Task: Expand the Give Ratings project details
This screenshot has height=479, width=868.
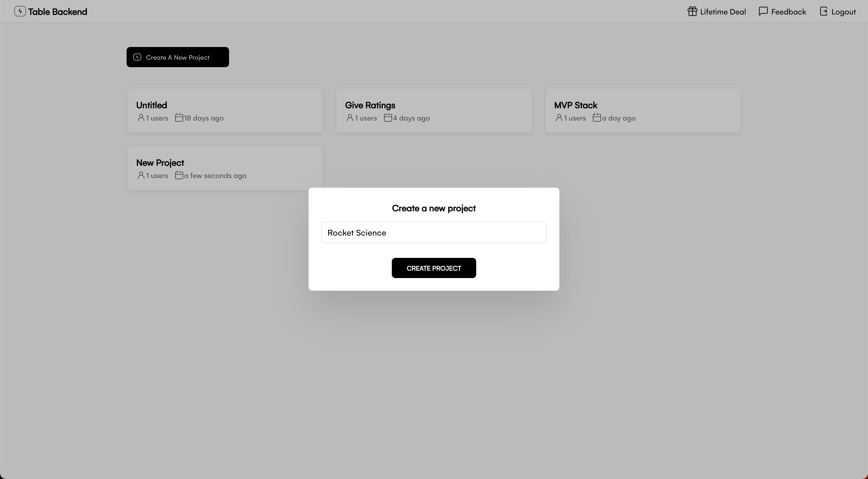Action: pyautogui.click(x=434, y=110)
